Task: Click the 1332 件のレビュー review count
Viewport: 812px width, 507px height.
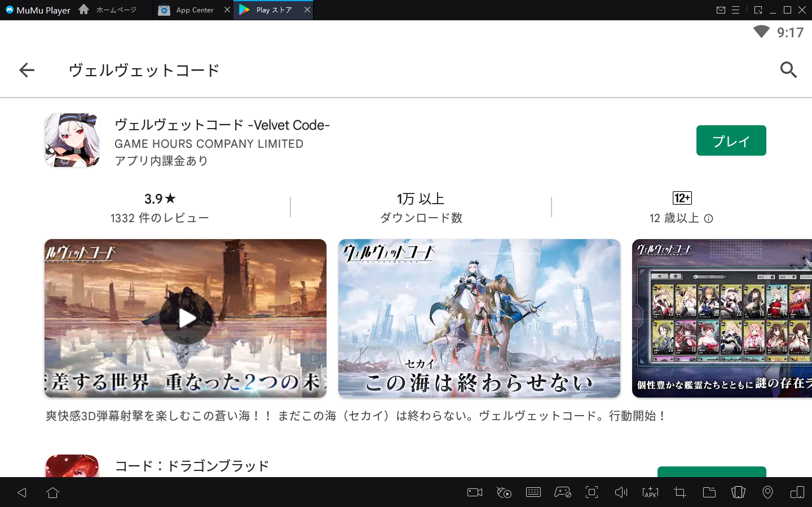Action: click(x=160, y=218)
